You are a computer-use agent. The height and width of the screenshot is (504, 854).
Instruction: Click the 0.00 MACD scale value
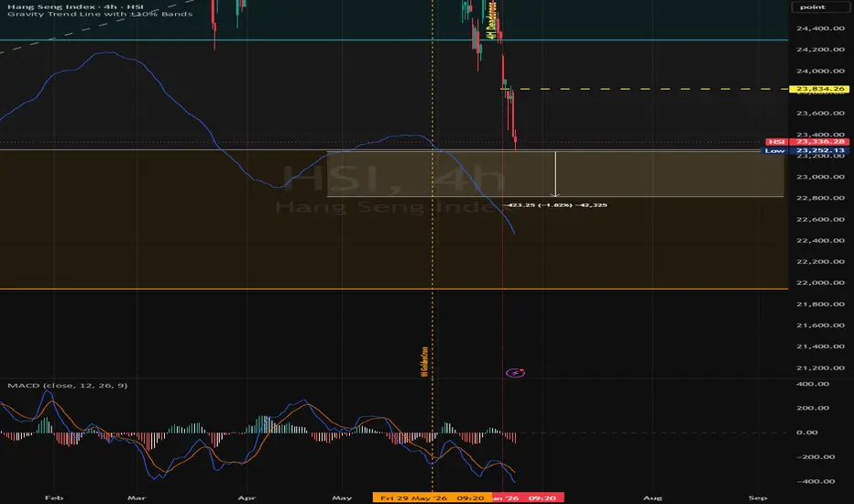click(x=807, y=433)
